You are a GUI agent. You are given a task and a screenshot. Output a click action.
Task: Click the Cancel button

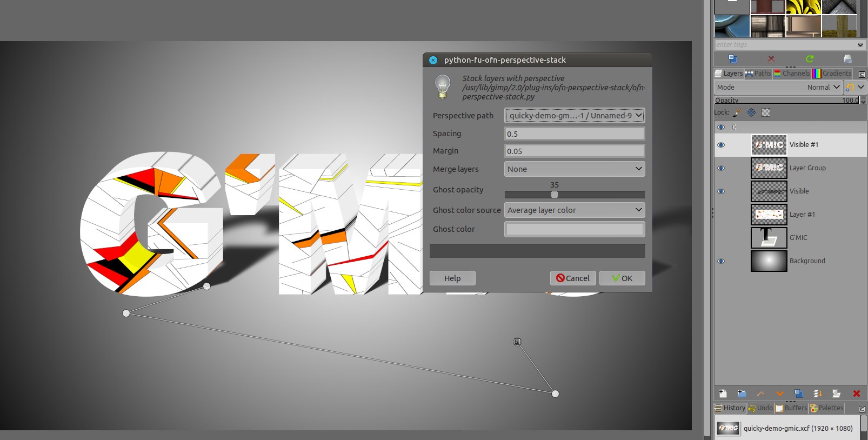click(x=573, y=278)
